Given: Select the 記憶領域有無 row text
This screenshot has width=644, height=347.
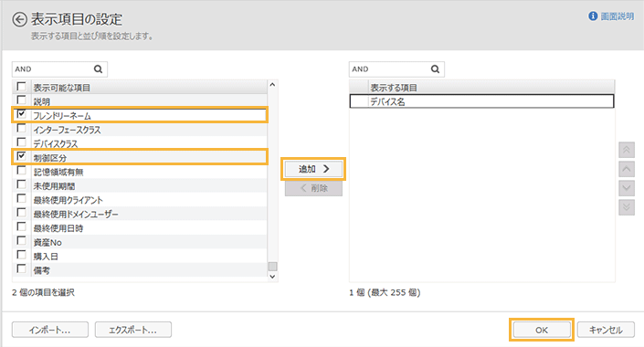Looking at the screenshot, I should [x=58, y=172].
